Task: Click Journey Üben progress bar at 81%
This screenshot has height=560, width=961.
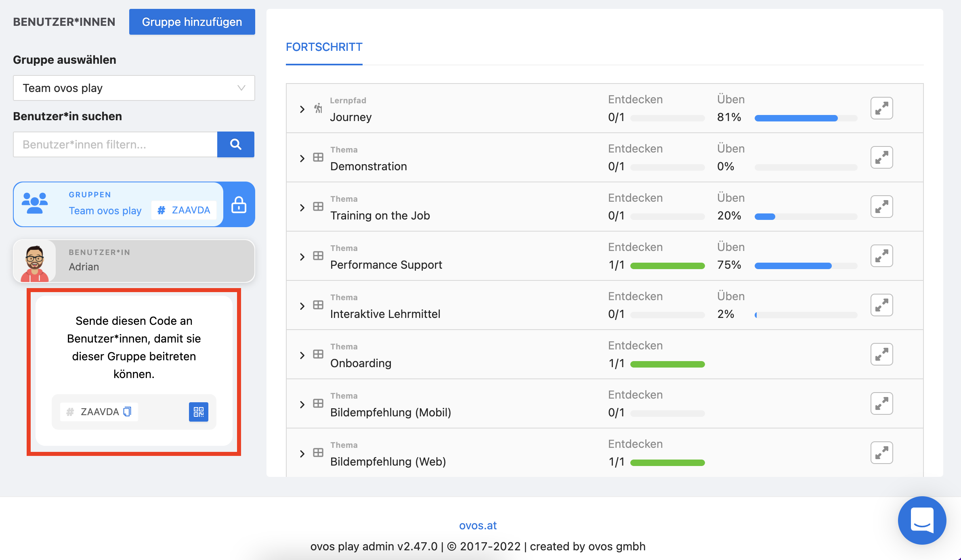Action: click(x=806, y=118)
